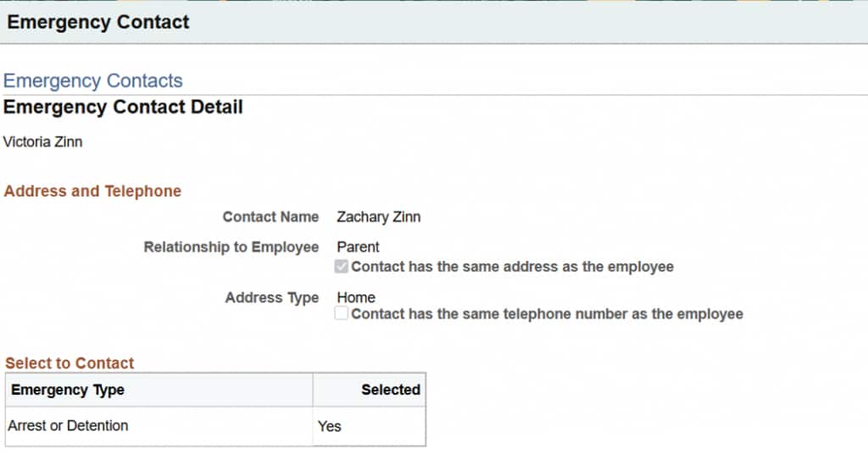Click the Emergency Contact page title
Viewport: 868px width, 460px height.
[98, 22]
